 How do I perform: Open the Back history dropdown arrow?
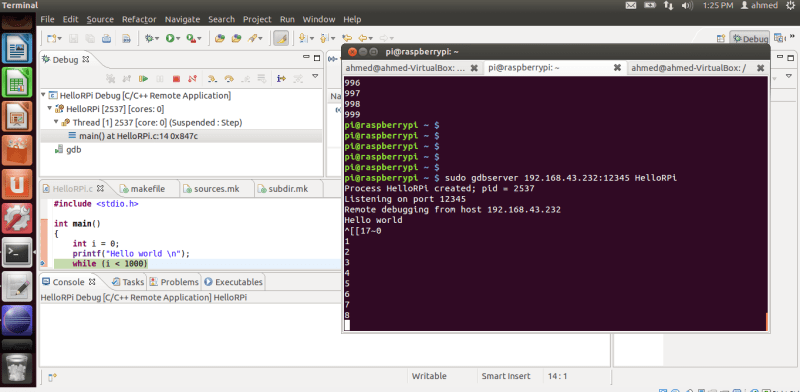click(370, 39)
